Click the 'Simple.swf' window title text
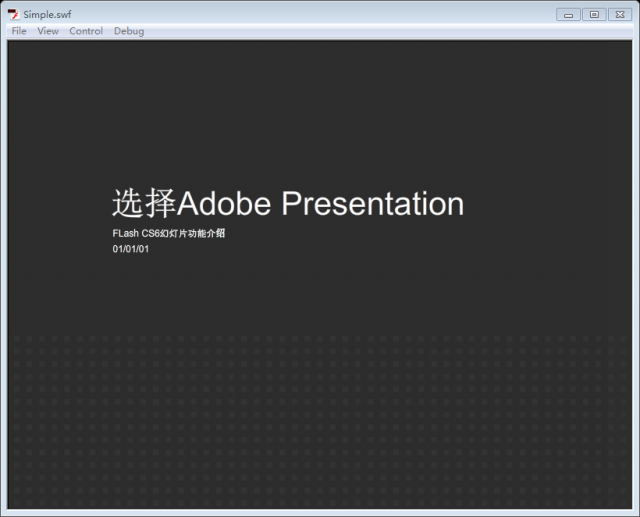The width and height of the screenshot is (640, 517). pos(47,15)
